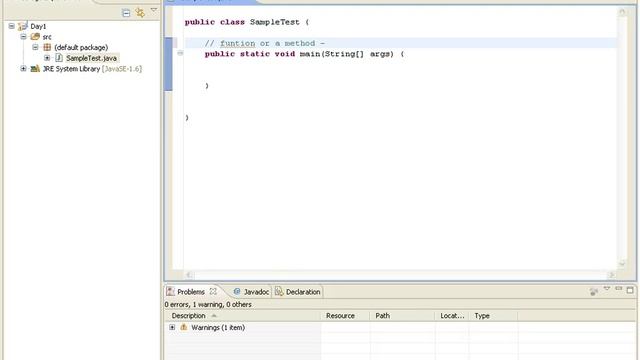Sort by the Path column header
Viewport: 640px width, 360px height.
pos(402,316)
